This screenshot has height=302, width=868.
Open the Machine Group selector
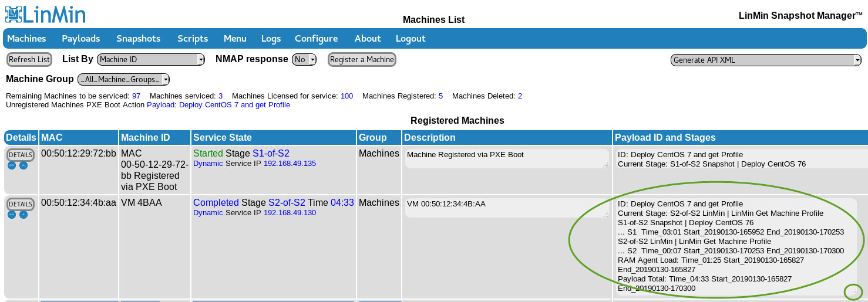[124, 79]
